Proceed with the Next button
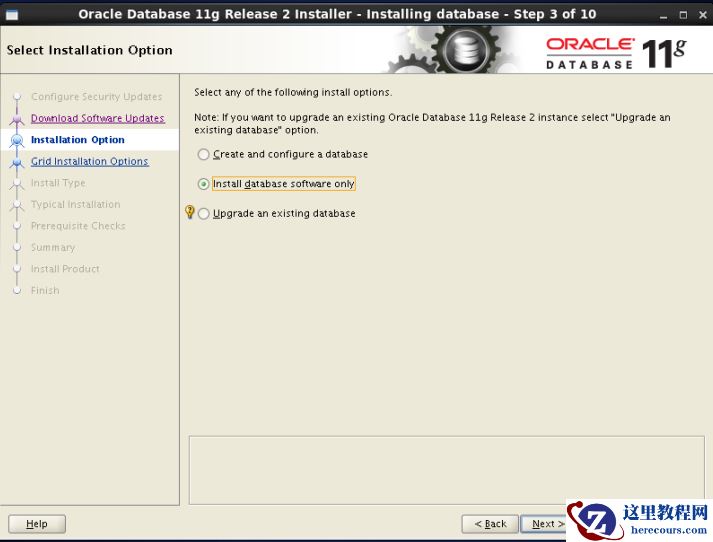713x542 pixels. coord(545,524)
